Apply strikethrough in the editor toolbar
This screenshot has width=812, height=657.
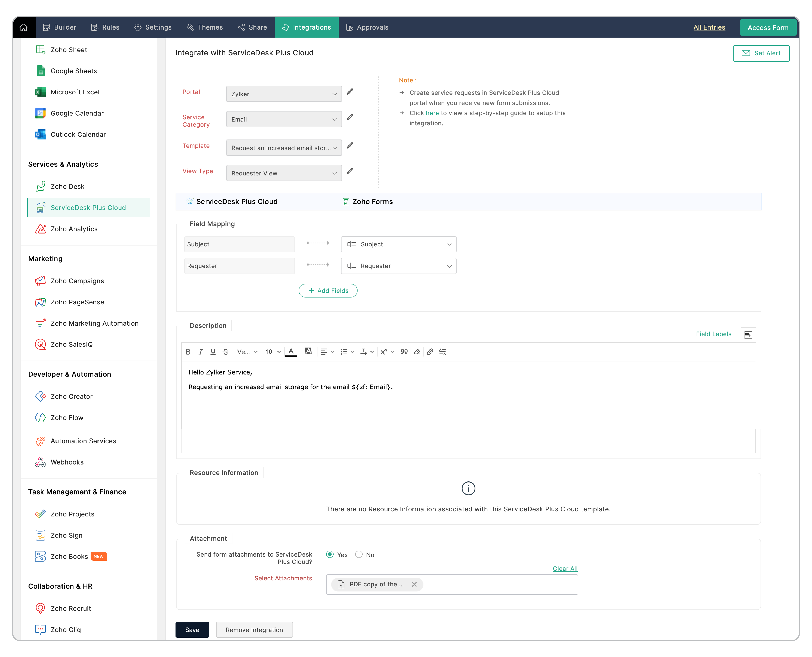click(x=225, y=352)
